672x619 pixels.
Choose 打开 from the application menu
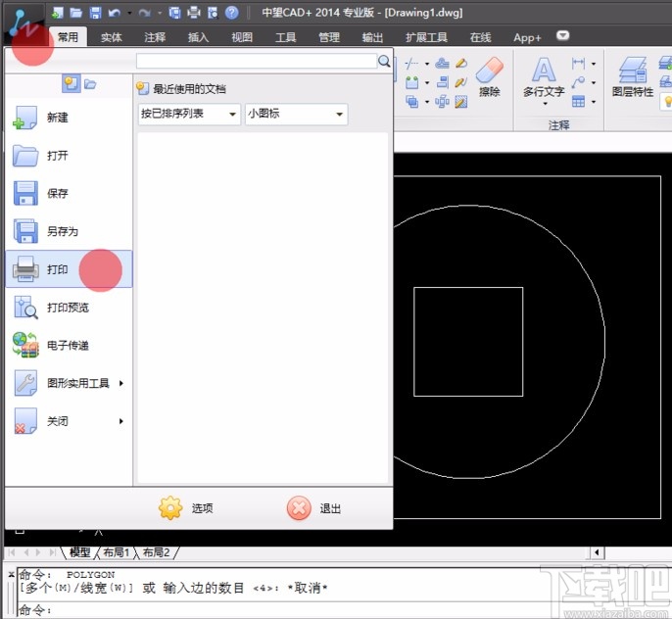[69, 156]
